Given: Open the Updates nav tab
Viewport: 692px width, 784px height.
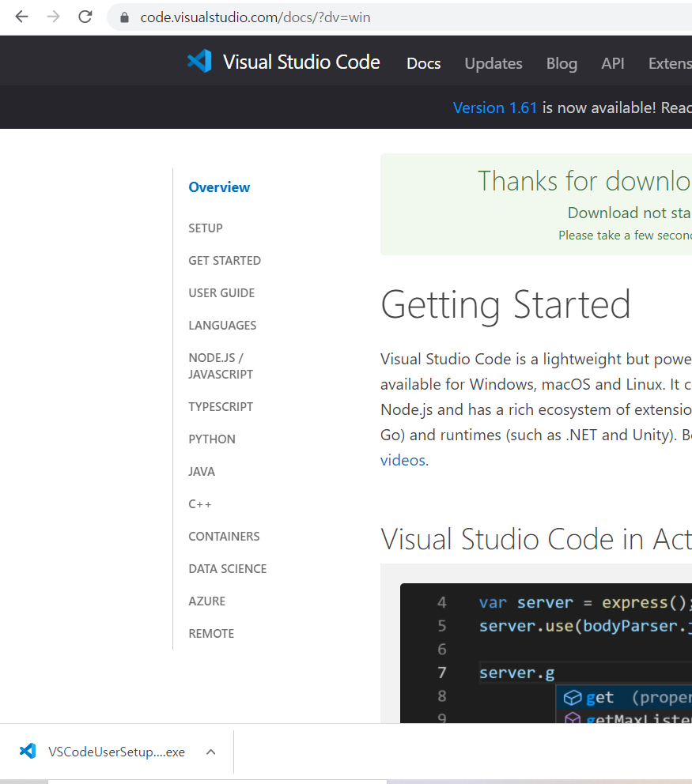Looking at the screenshot, I should point(493,63).
